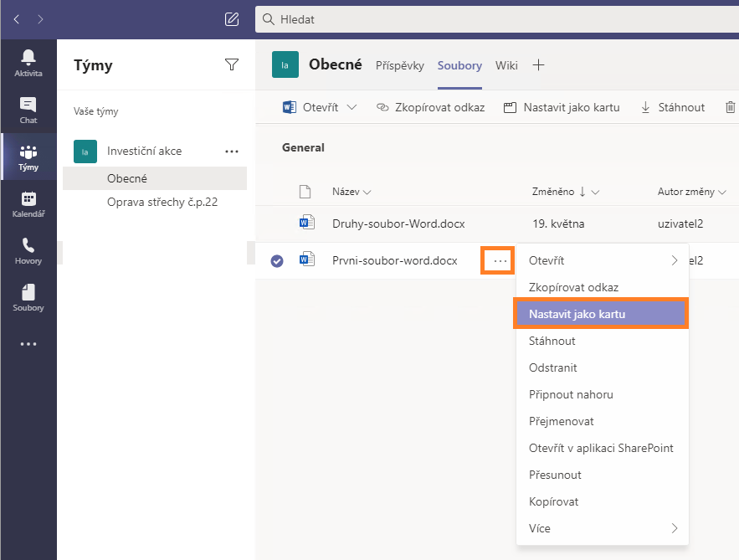The image size is (739, 560).
Task: Start a new chat with compose icon
Action: 232,19
